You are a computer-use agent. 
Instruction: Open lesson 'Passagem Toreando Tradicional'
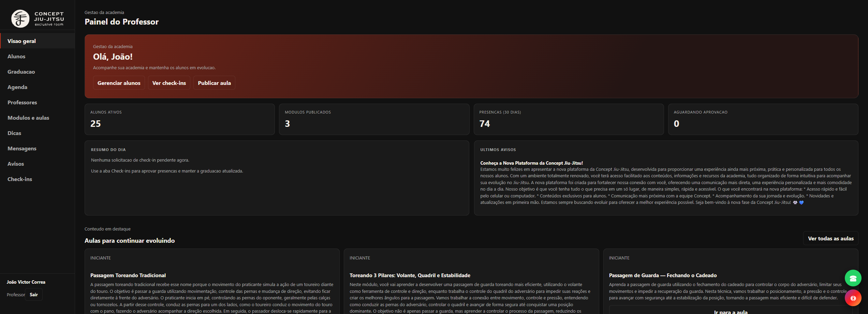(128, 275)
